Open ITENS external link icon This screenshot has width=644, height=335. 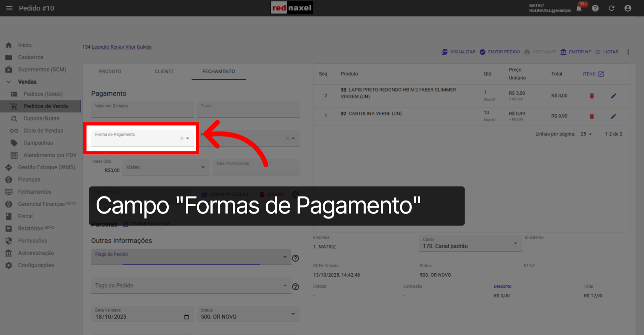click(x=601, y=74)
